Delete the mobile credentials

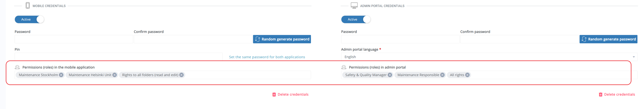(x=290, y=95)
